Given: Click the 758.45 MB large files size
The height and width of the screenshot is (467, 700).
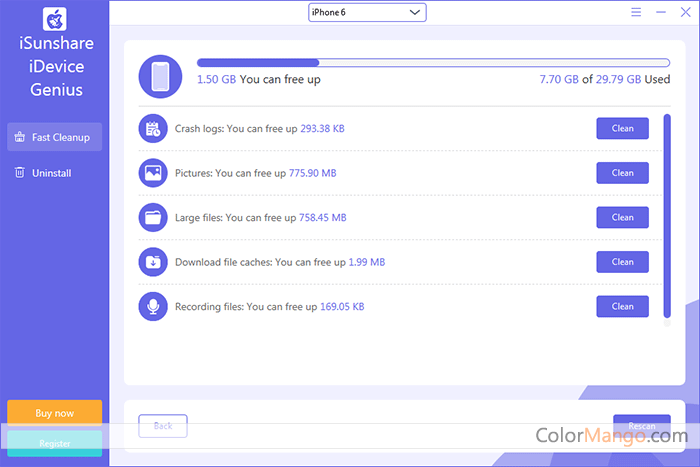Looking at the screenshot, I should 322,218.
